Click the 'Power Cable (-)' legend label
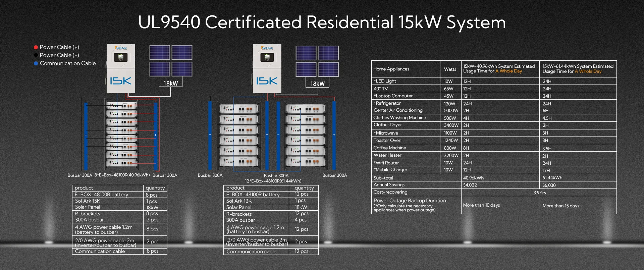The width and height of the screenshot is (644, 270). point(59,55)
